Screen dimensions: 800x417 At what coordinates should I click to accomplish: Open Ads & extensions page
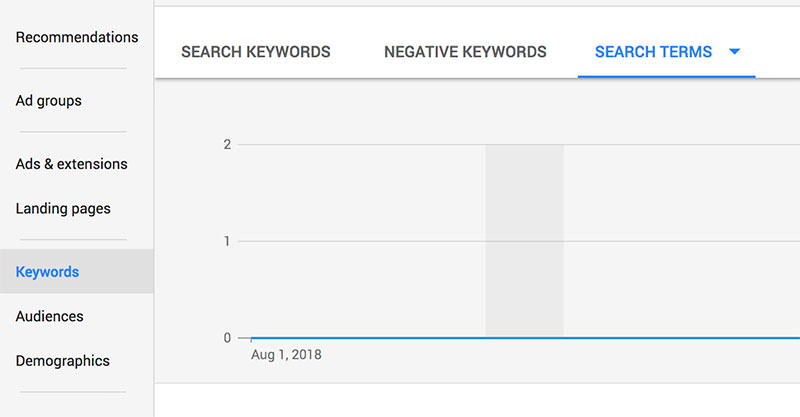tap(71, 164)
